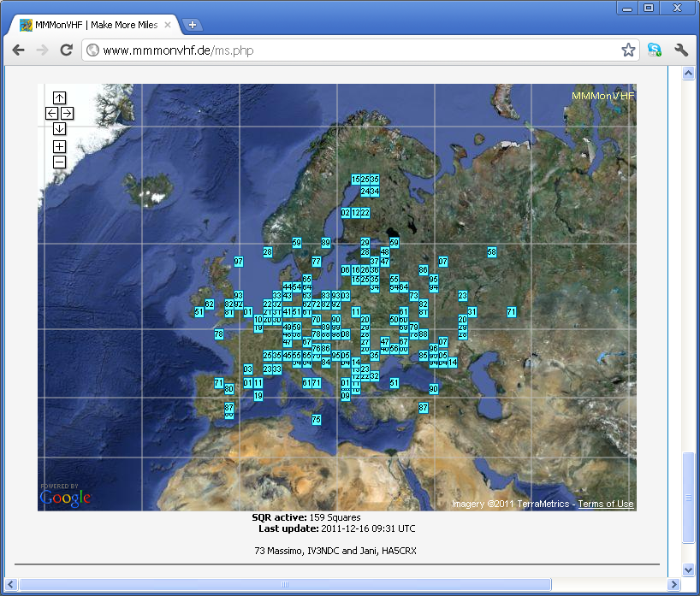700x596 pixels.
Task: Click the vertical scrollbar down arrow
Action: click(x=687, y=569)
